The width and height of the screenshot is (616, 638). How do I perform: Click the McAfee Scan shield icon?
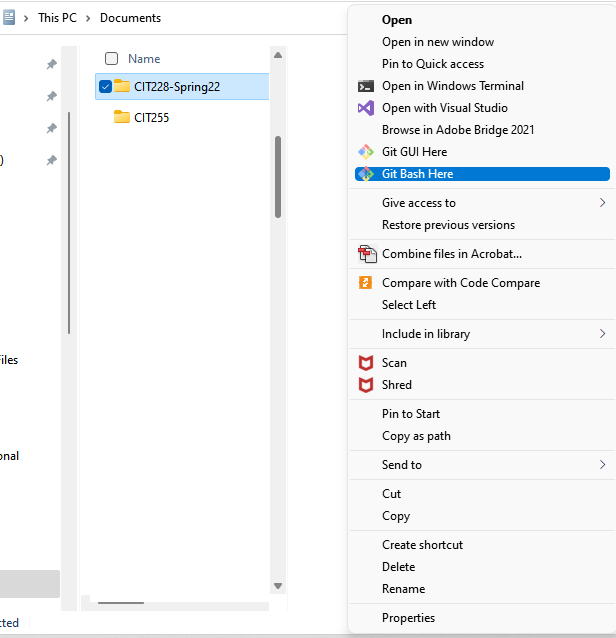365,363
